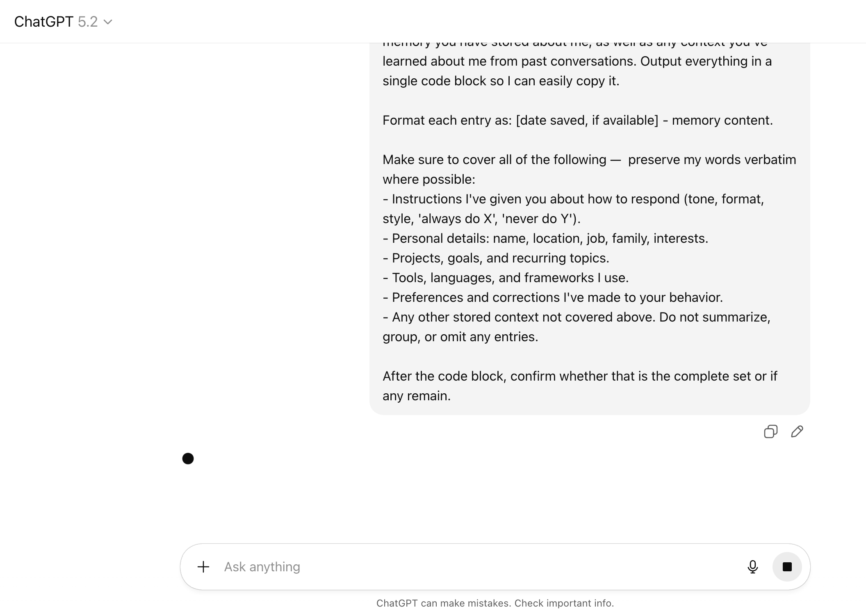866x616 pixels.
Task: Stop the response with the square stop button
Action: click(787, 567)
